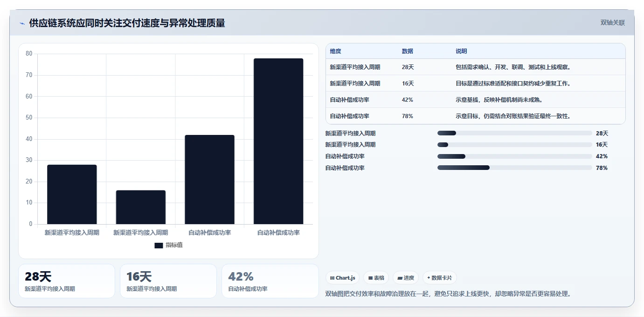Select the chart bar with value 28
The image size is (644, 317).
(x=72, y=194)
